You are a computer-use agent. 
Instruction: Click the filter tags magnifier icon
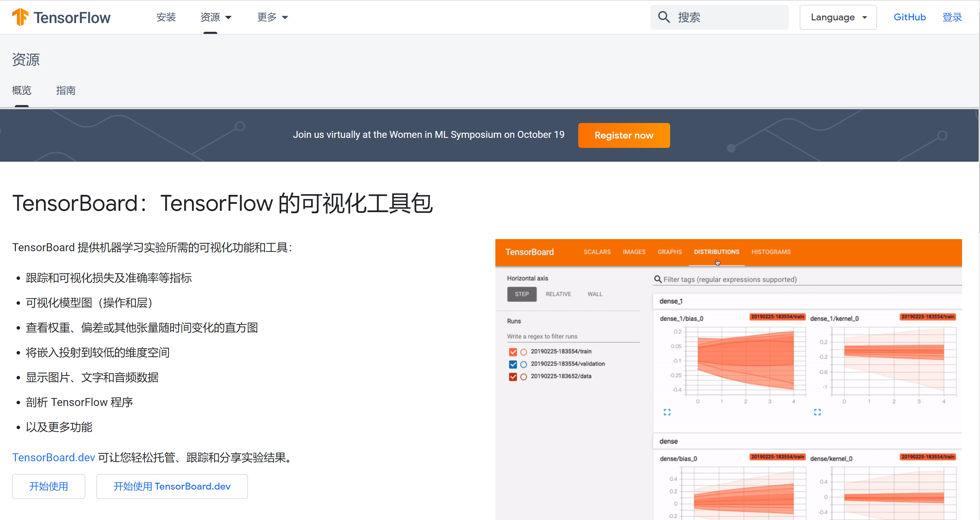[658, 279]
